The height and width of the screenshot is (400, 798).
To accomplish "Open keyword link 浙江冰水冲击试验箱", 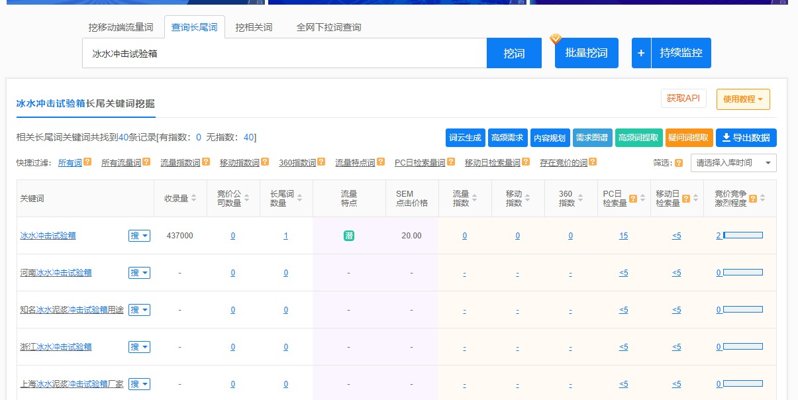I will coord(56,347).
